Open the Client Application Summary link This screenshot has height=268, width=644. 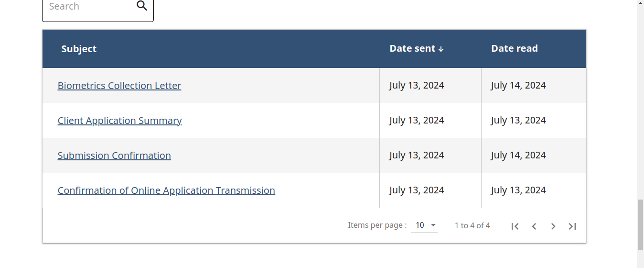[x=119, y=121]
